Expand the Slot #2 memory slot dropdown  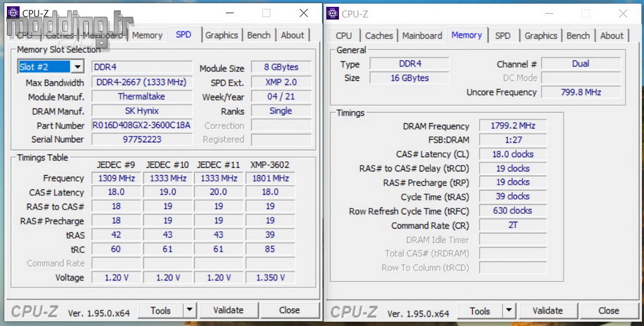(77, 67)
